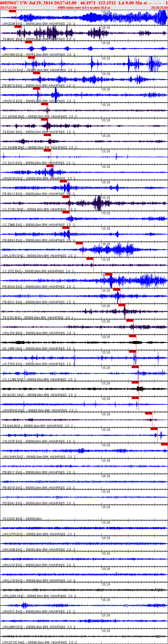
Task: Select the red pick marker on the TA.M04C trace
Action: point(18,27)
